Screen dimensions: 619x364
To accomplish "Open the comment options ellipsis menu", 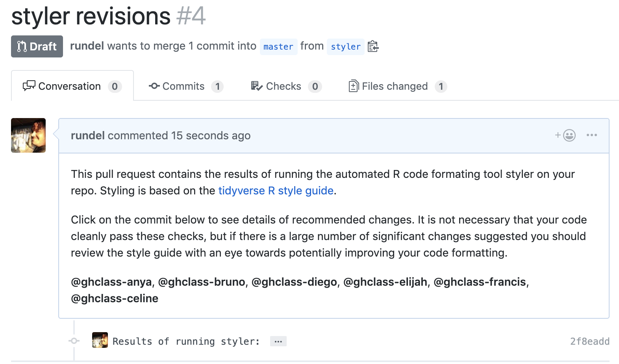I will pos(591,135).
